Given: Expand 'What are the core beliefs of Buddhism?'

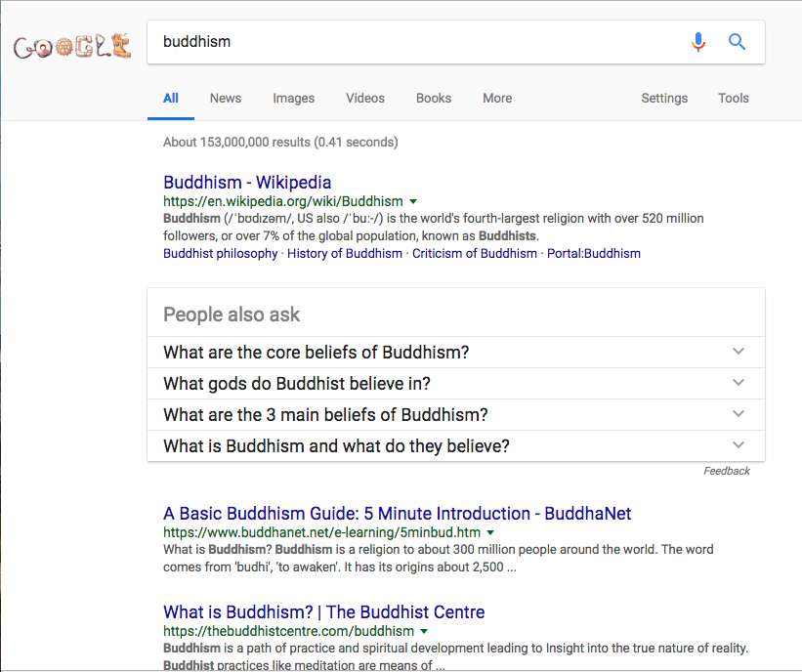Looking at the screenshot, I should [x=456, y=353].
